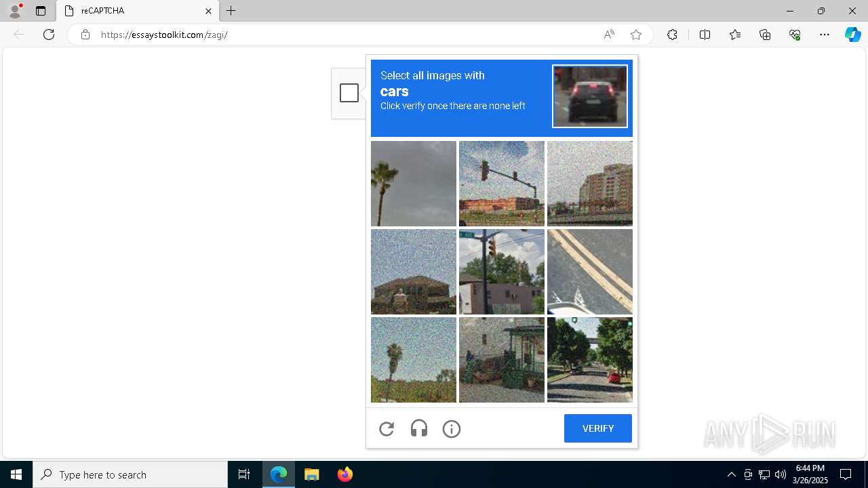This screenshot has width=868, height=488.
Task: Select the tile showing a brown house roof
Action: (414, 272)
